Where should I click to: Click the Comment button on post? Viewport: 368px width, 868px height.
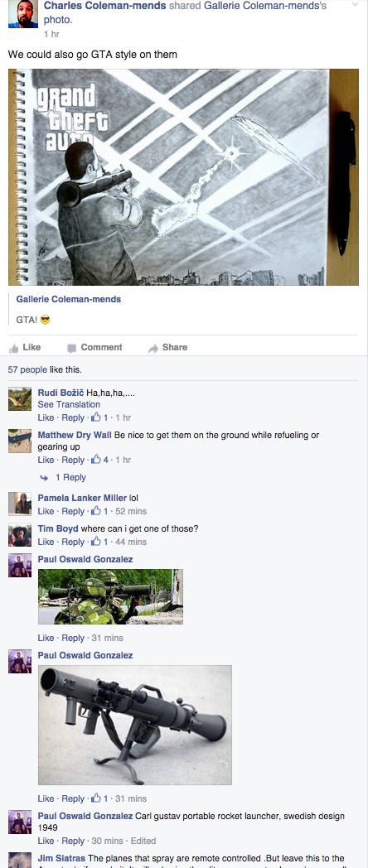(94, 348)
